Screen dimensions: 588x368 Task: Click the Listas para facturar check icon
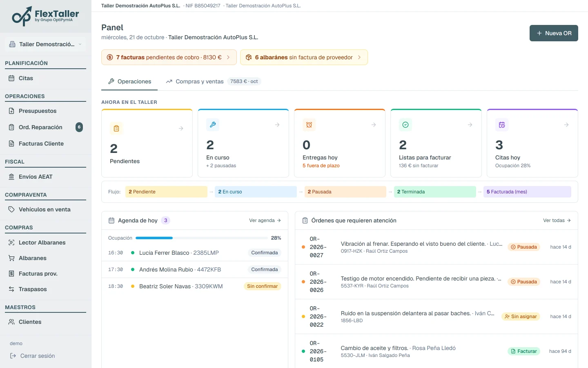click(x=405, y=125)
